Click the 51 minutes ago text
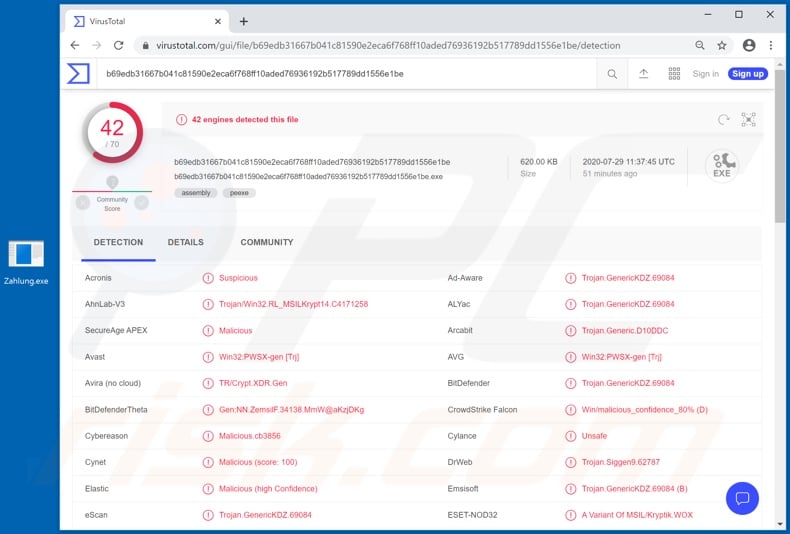The width and height of the screenshot is (790, 534). (x=610, y=174)
